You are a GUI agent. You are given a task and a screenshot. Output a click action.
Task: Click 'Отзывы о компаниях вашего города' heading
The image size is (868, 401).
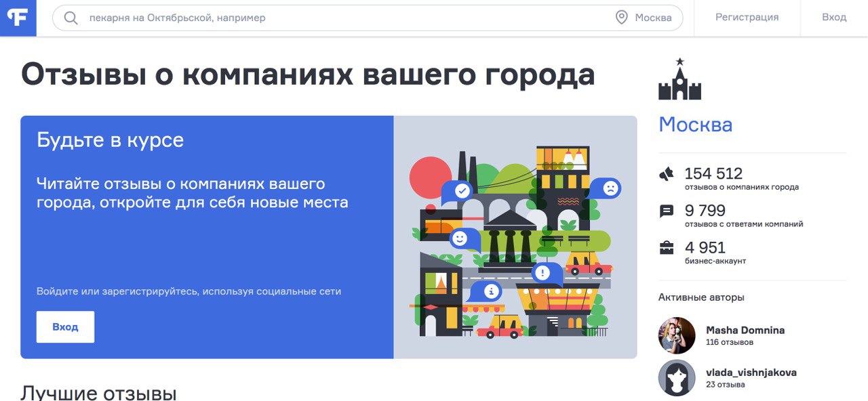pyautogui.click(x=308, y=75)
